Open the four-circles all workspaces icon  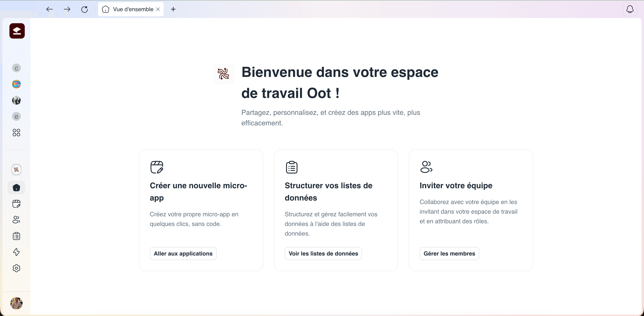pos(16,133)
